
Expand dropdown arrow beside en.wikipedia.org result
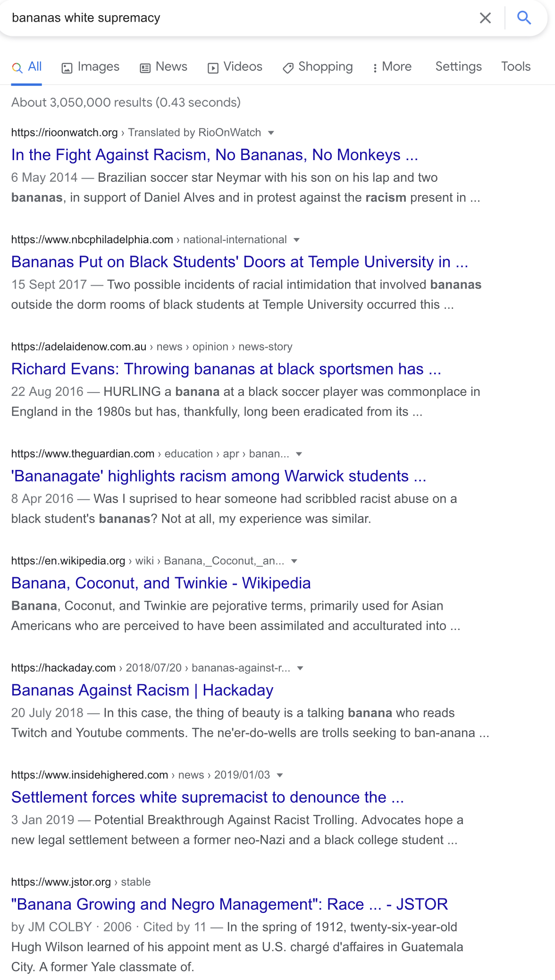pos(294,561)
